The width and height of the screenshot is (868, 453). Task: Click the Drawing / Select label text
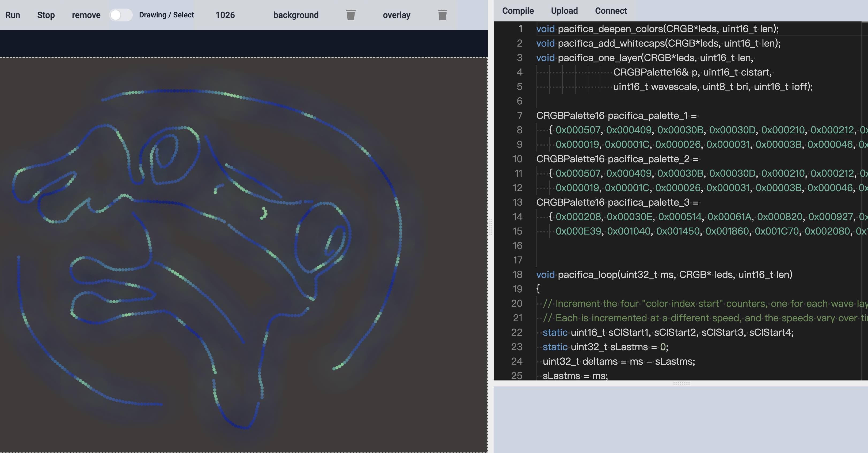pyautogui.click(x=166, y=15)
